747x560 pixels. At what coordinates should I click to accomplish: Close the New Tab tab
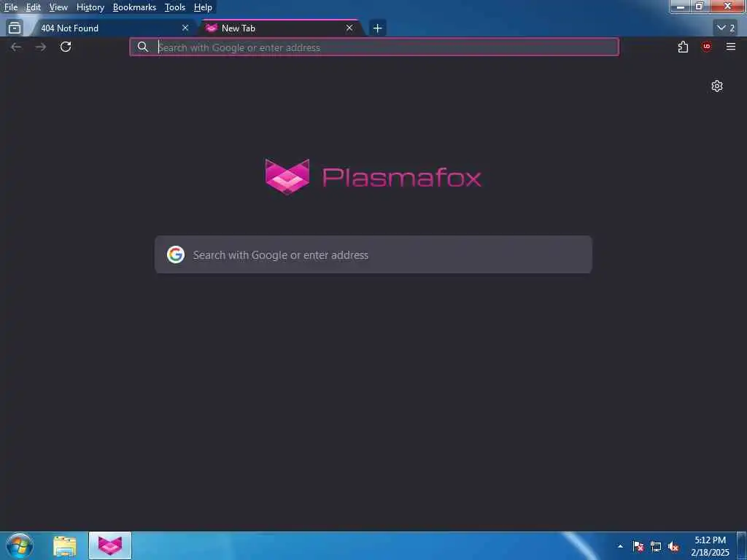click(349, 28)
